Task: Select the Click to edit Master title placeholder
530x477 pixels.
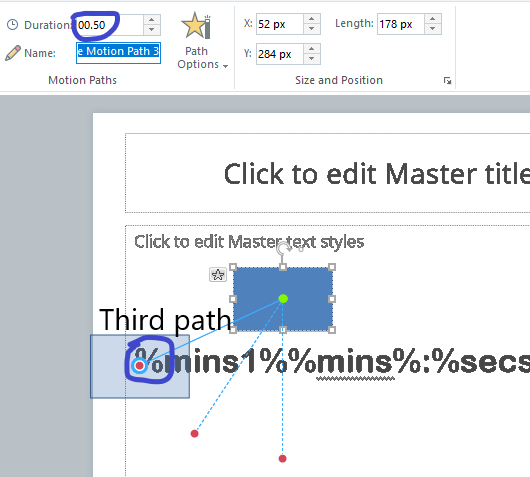Action: (328, 173)
